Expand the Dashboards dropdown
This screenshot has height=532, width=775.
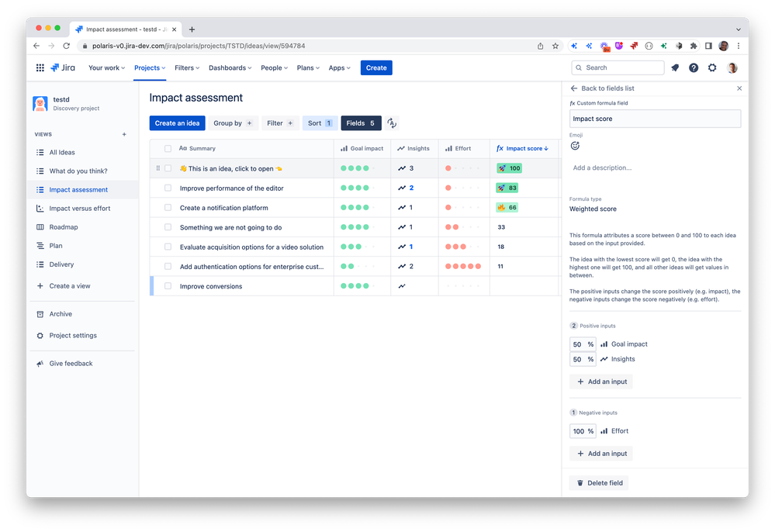pos(230,67)
